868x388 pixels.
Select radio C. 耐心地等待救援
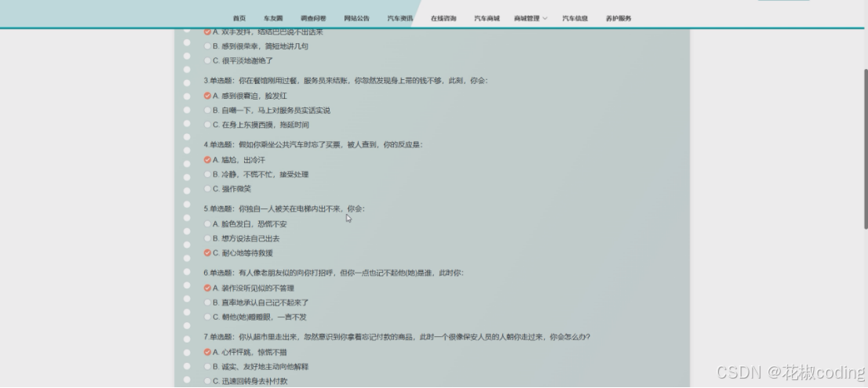pyautogui.click(x=208, y=252)
